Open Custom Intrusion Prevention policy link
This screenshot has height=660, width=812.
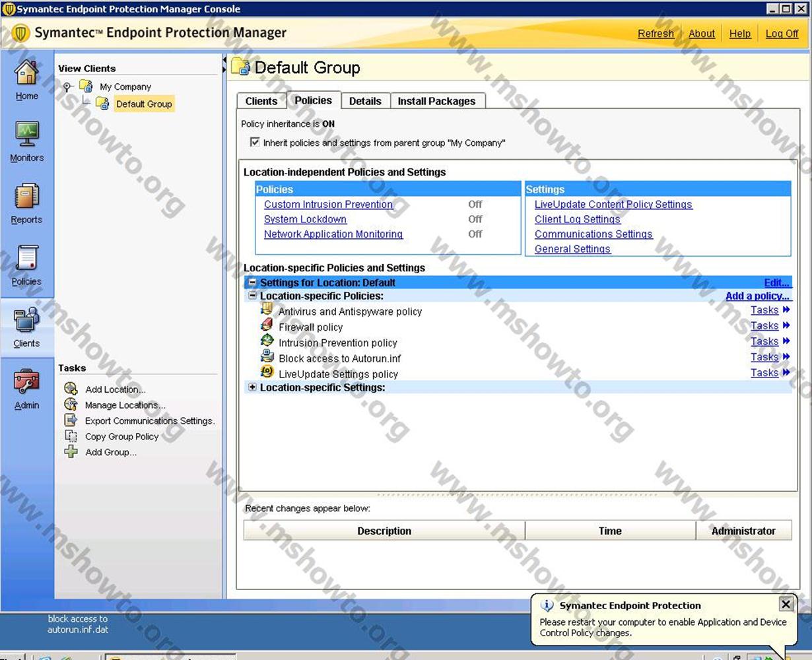(x=328, y=205)
